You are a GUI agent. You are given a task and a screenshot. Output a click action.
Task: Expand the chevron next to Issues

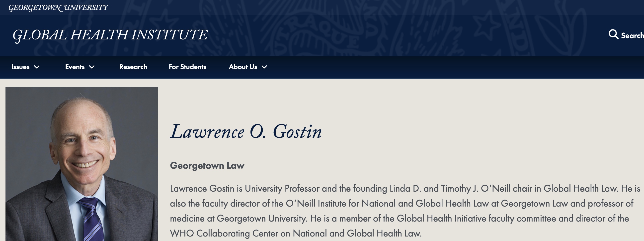coord(37,67)
